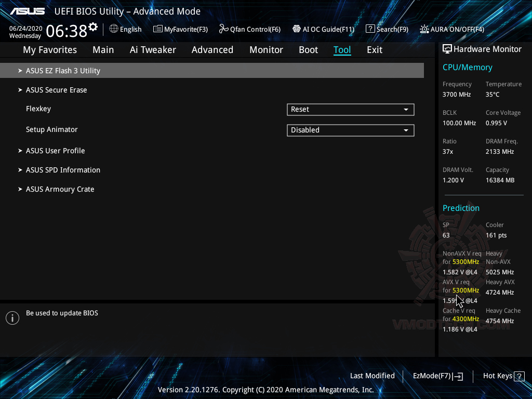Open the Flexkey dropdown
This screenshot has width=532, height=399.
click(351, 110)
